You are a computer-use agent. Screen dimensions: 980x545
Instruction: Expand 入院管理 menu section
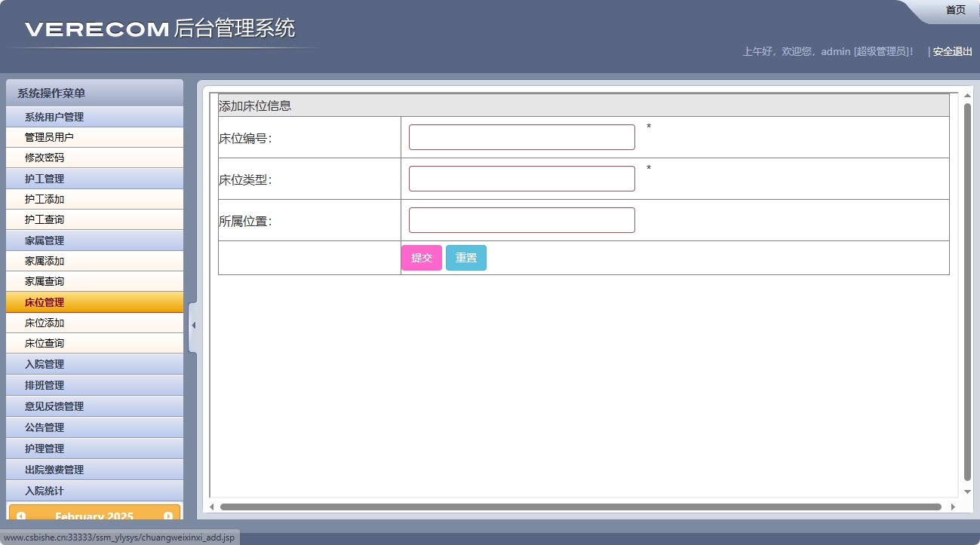click(94, 364)
